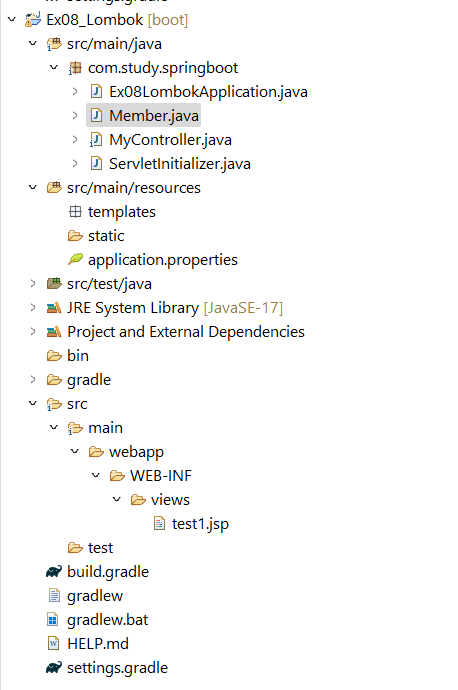Click the com.study.springboot package icon
458x690 pixels.
[x=75, y=68]
